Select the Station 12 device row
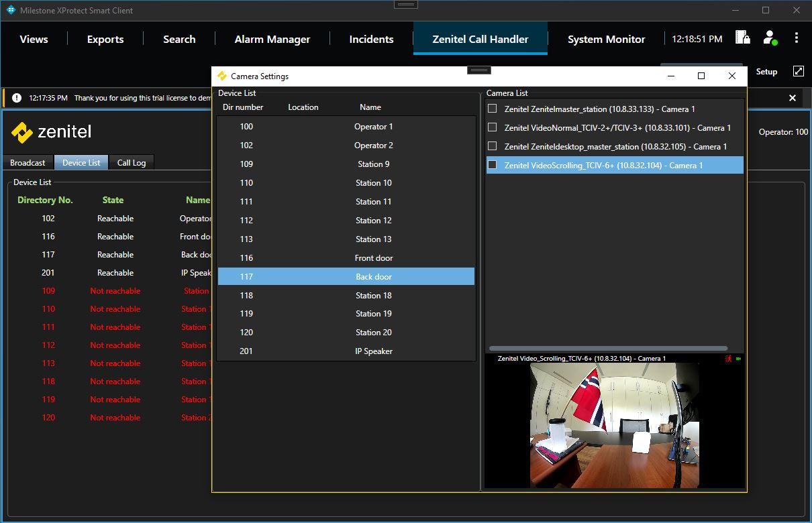 tap(346, 220)
